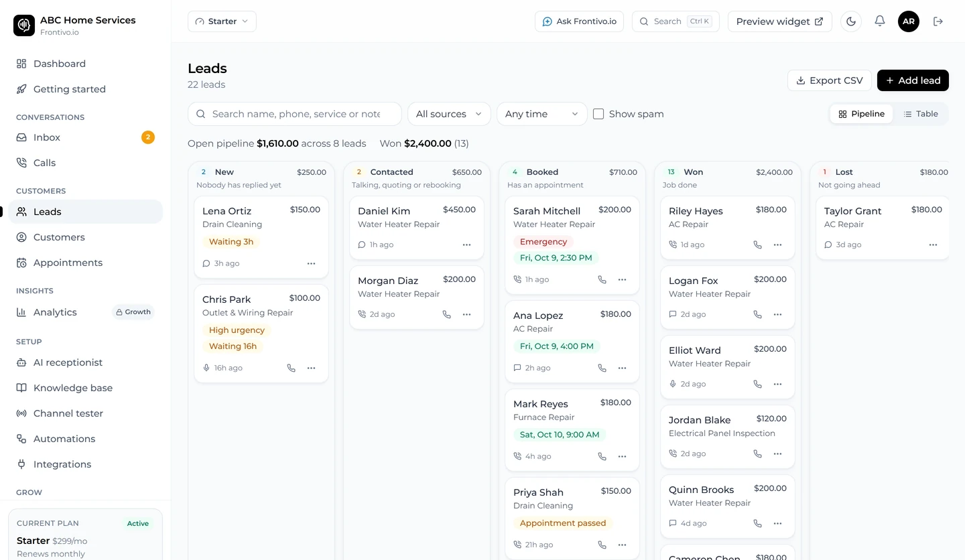Open the Starter plan dropdown
The width and height of the screenshot is (965, 560).
[x=222, y=21]
